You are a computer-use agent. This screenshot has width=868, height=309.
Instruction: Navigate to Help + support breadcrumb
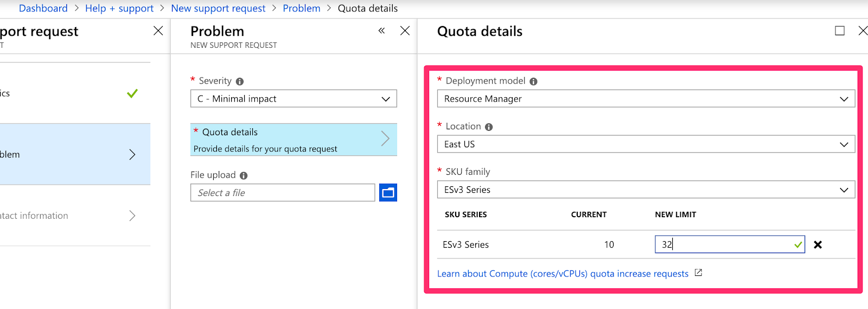click(x=119, y=8)
